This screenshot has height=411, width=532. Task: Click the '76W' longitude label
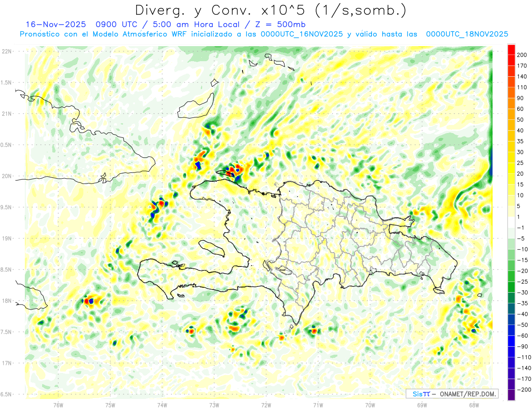[x=58, y=405]
